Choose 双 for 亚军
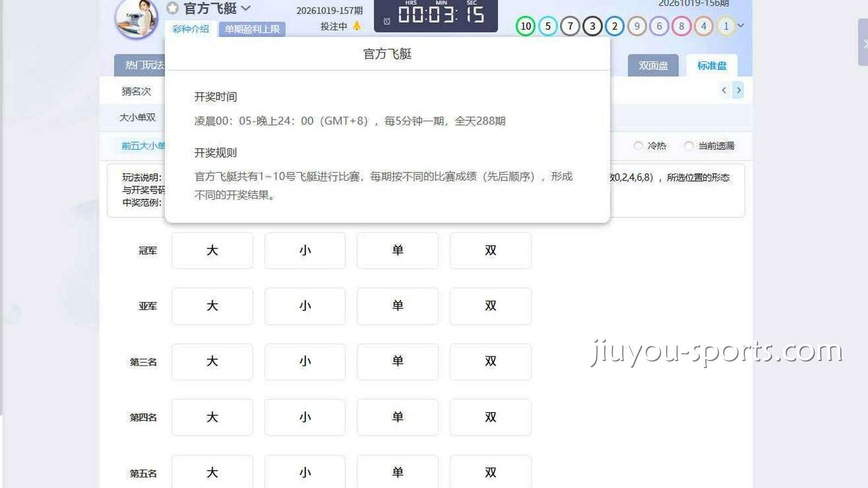Viewport: 868px width, 488px height. click(x=490, y=306)
